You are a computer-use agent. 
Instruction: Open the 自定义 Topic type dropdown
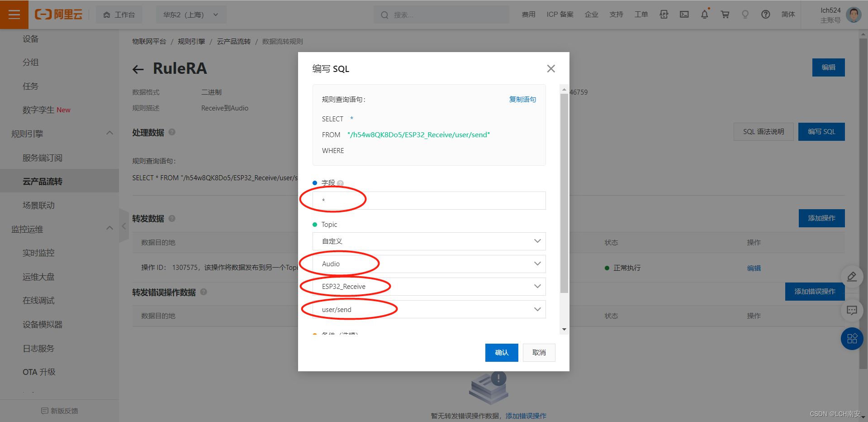429,241
